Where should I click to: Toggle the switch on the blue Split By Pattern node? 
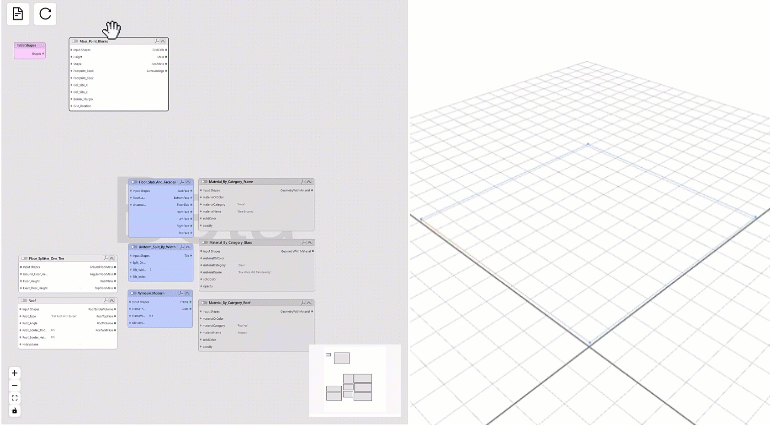[x=134, y=247]
